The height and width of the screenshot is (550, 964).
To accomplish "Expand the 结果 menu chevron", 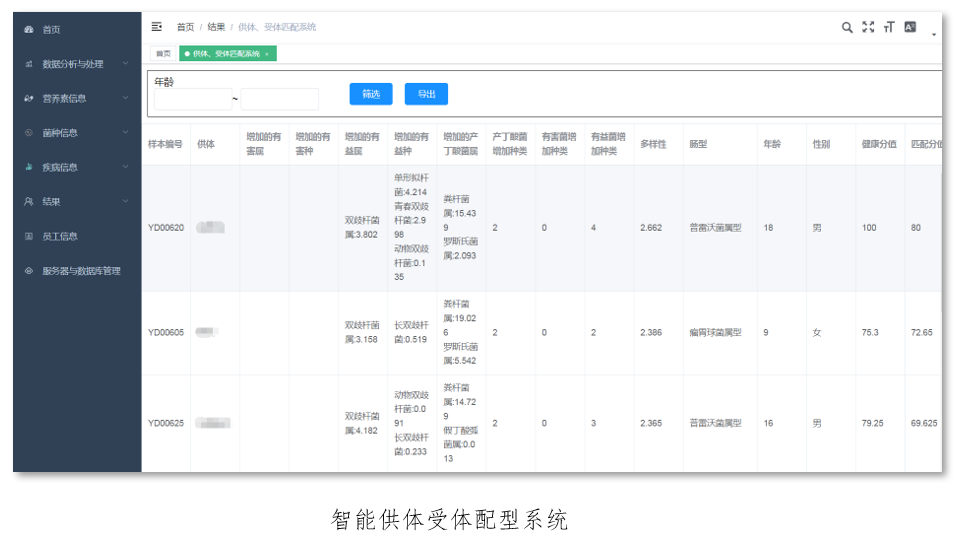I will point(125,202).
